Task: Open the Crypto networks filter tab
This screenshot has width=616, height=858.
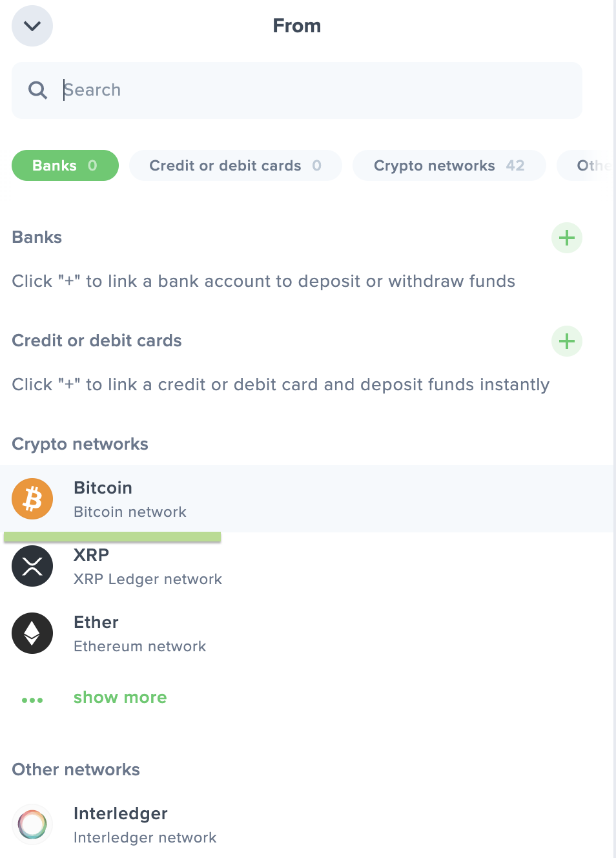Action: [x=449, y=165]
